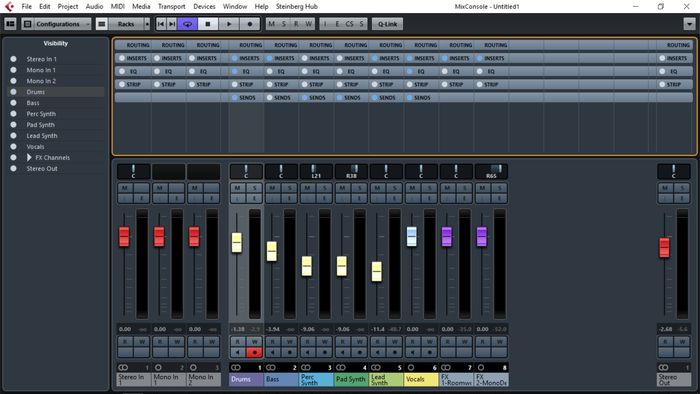Open the Racks dropdown
This screenshot has width=700, height=394.
click(x=129, y=24)
